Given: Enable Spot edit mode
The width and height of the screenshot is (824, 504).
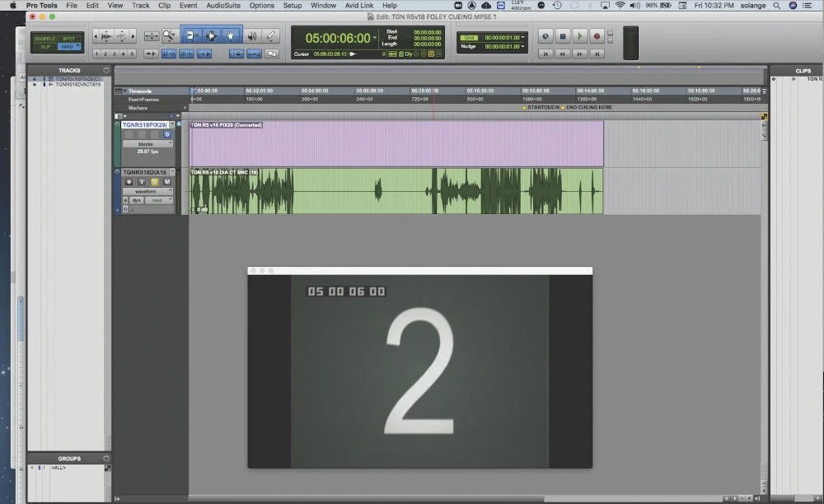Looking at the screenshot, I should pyautogui.click(x=69, y=39).
